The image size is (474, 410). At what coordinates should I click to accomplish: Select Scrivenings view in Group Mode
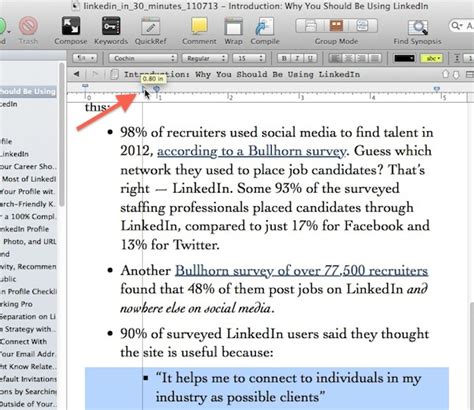click(x=311, y=26)
